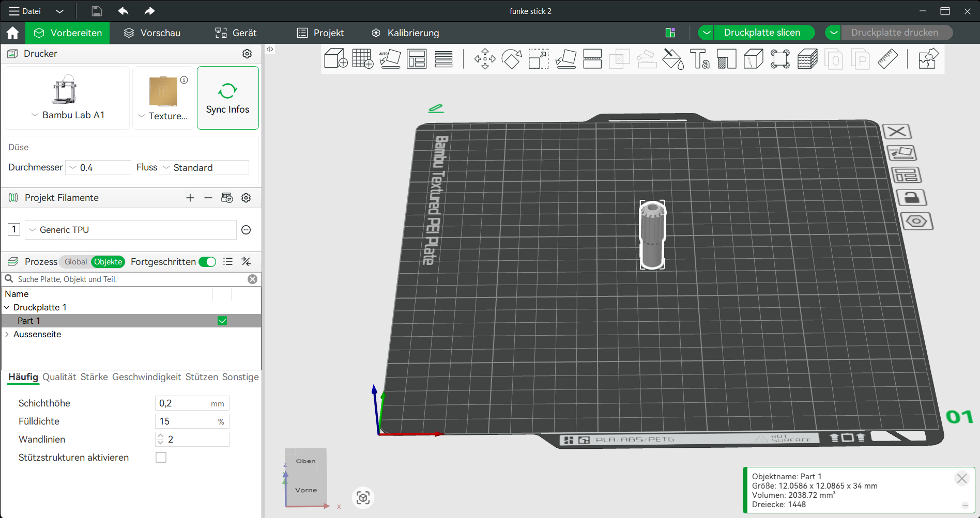Open the Assembly view puzzle icon
The height and width of the screenshot is (518, 980).
[928, 58]
